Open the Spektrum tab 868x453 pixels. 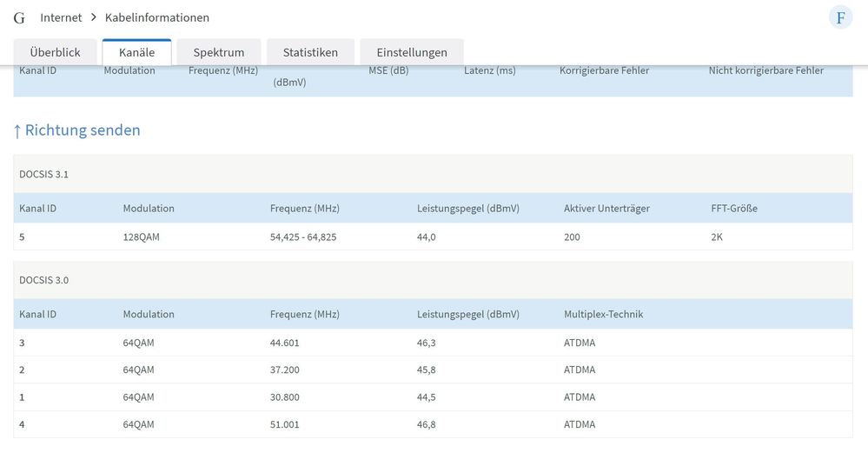pyautogui.click(x=219, y=52)
